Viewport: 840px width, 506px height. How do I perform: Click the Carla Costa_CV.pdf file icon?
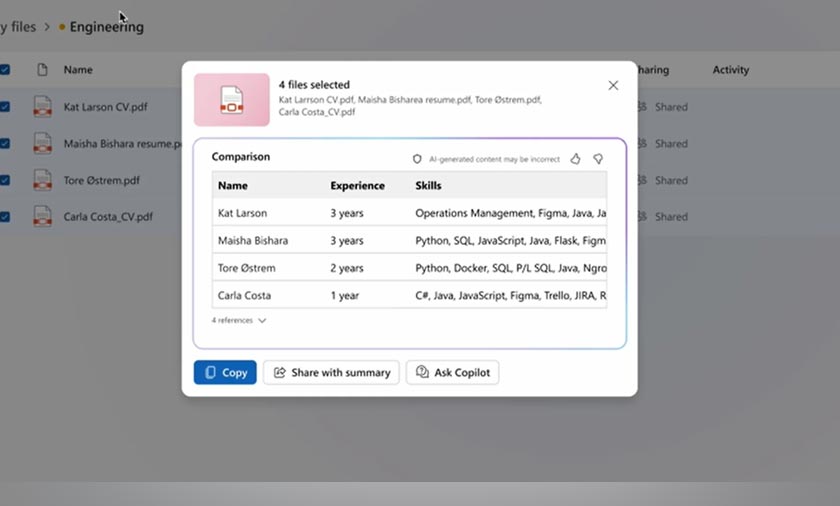[42, 216]
